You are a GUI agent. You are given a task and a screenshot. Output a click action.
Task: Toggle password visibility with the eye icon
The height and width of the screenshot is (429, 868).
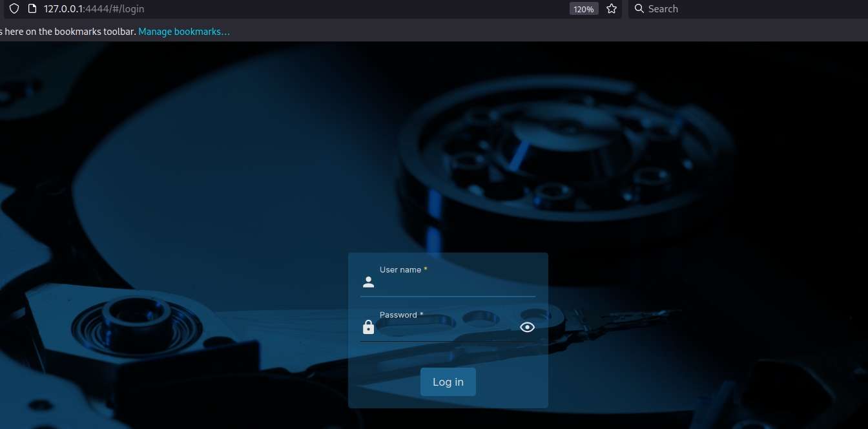(x=527, y=327)
